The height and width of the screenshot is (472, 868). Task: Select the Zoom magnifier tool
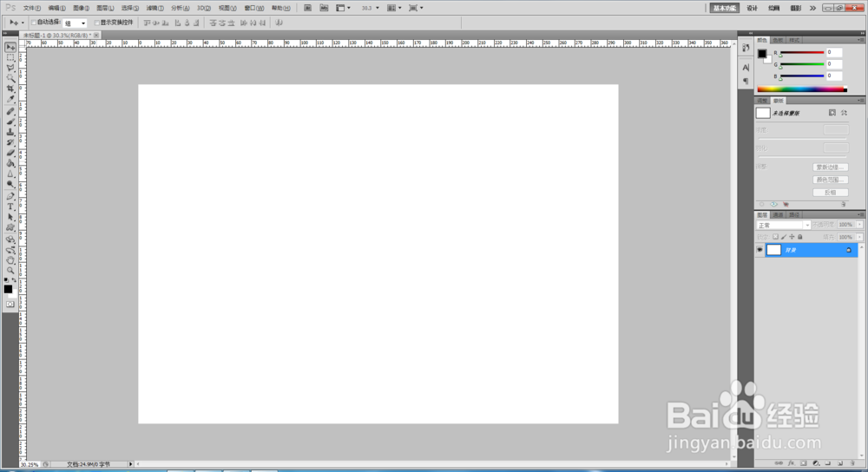point(10,271)
